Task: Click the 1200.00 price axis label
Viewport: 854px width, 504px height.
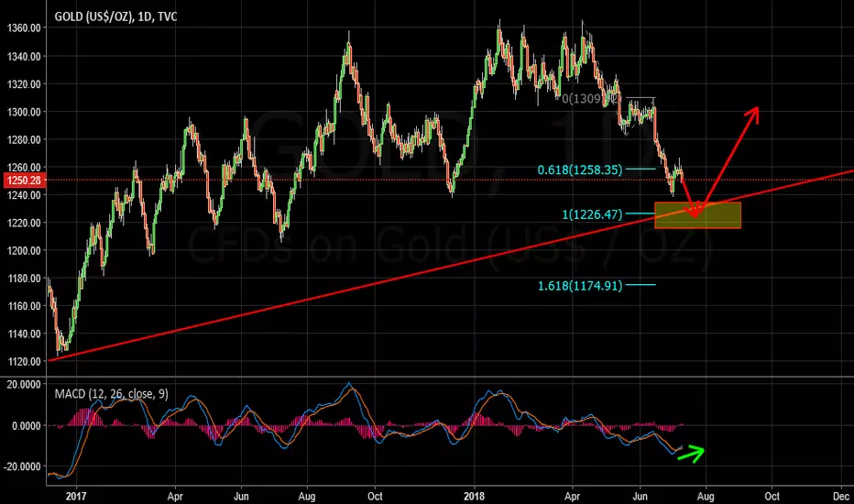Action: click(x=24, y=251)
